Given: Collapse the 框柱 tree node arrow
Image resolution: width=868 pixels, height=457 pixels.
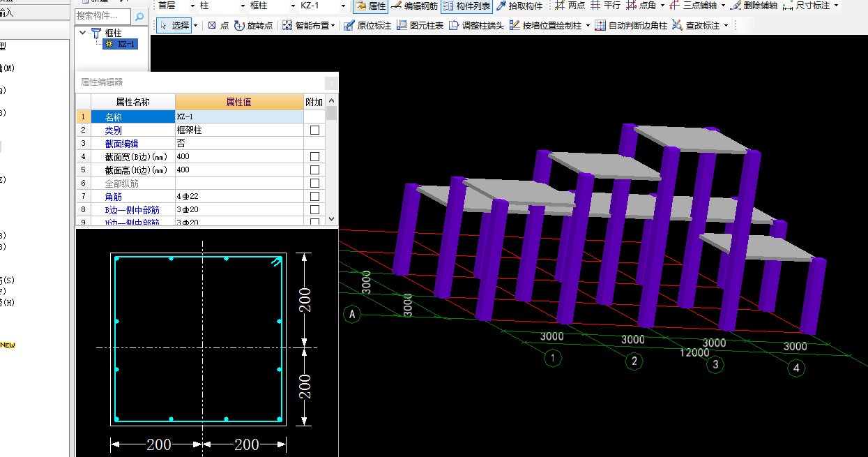Looking at the screenshot, I should [83, 32].
